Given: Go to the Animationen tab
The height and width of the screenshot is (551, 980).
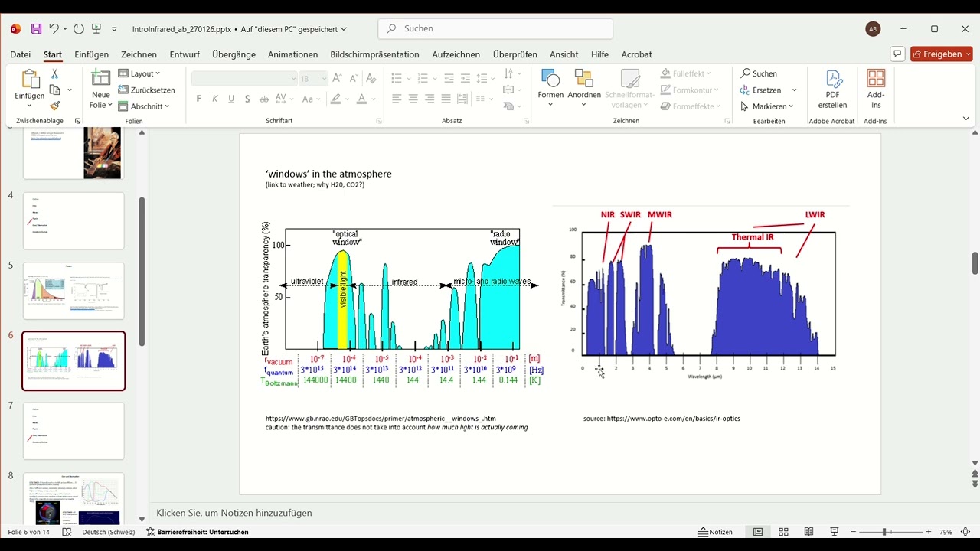Looking at the screenshot, I should click(292, 54).
